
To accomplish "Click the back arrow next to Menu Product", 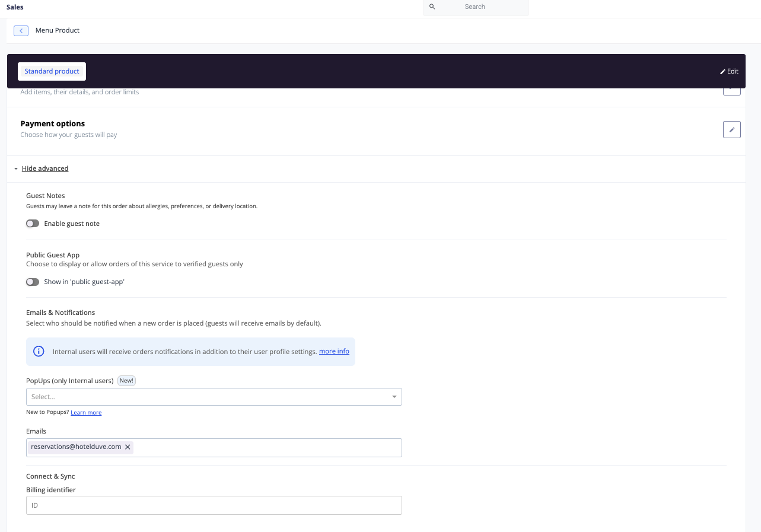I will [x=21, y=30].
